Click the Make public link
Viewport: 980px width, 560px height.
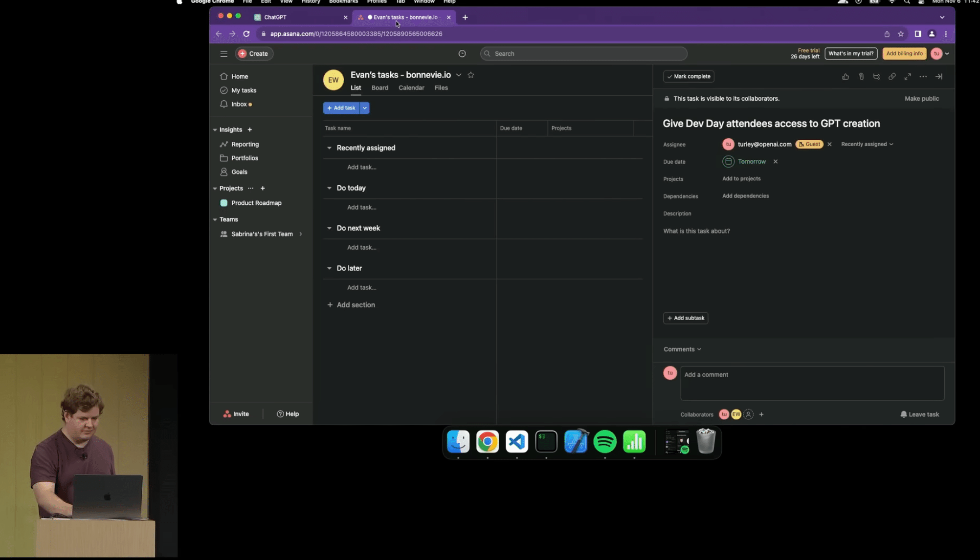coord(921,99)
